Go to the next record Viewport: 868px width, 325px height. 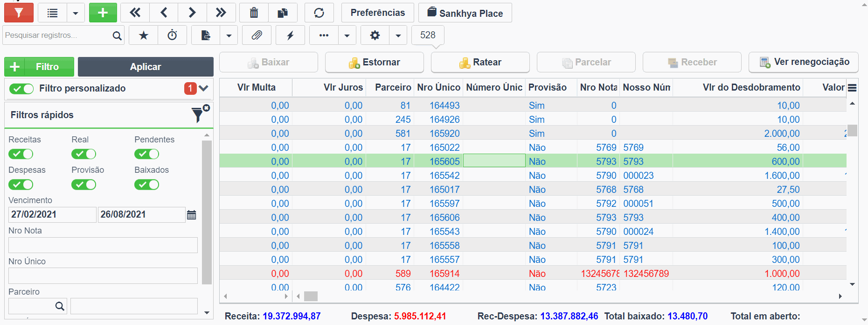pyautogui.click(x=192, y=13)
